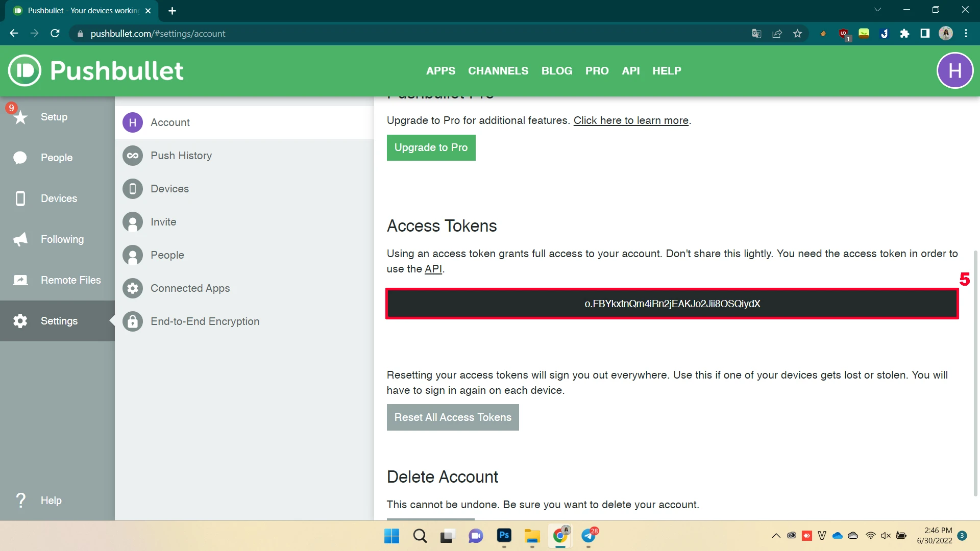Viewport: 980px width, 551px height.
Task: Open the Chrome three-dot menu
Action: coord(966,34)
